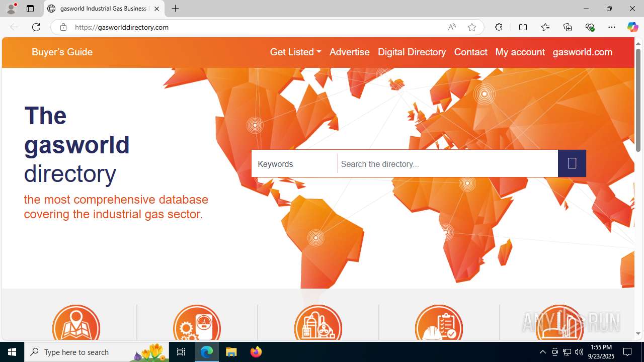Screen dimensions: 644x362
Task: Toggle Split screen view
Action: [523, 27]
